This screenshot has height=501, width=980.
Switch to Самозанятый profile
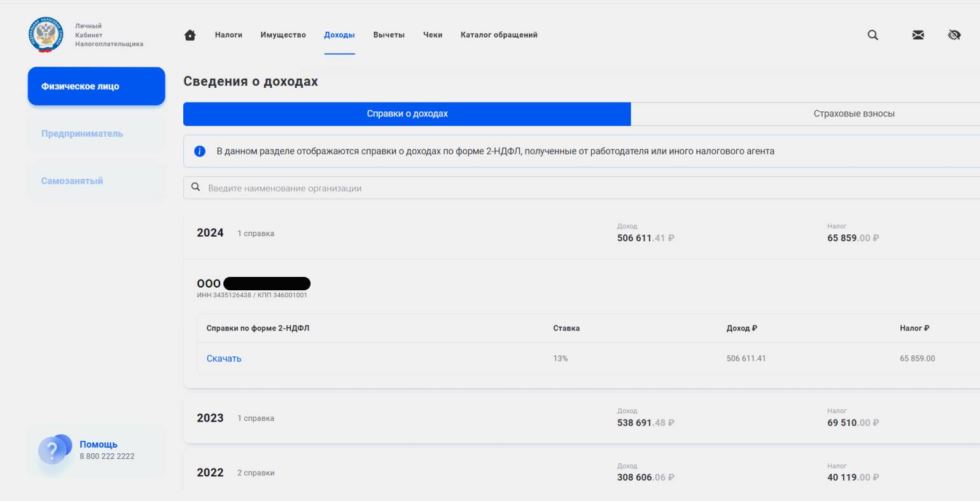pos(96,181)
